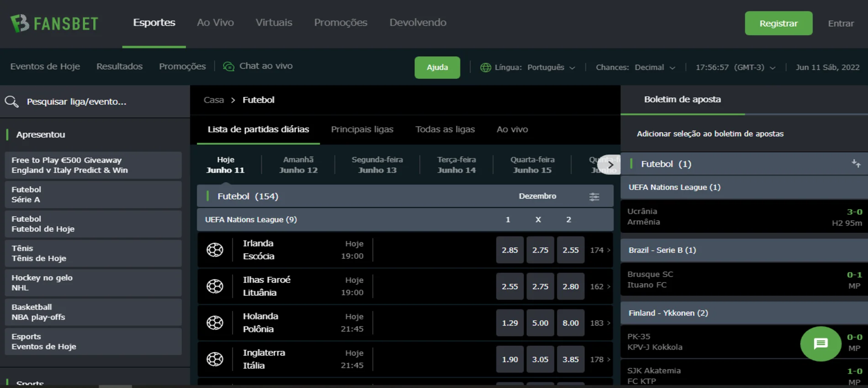Expand 183 more markets for Holanda match

click(600, 323)
